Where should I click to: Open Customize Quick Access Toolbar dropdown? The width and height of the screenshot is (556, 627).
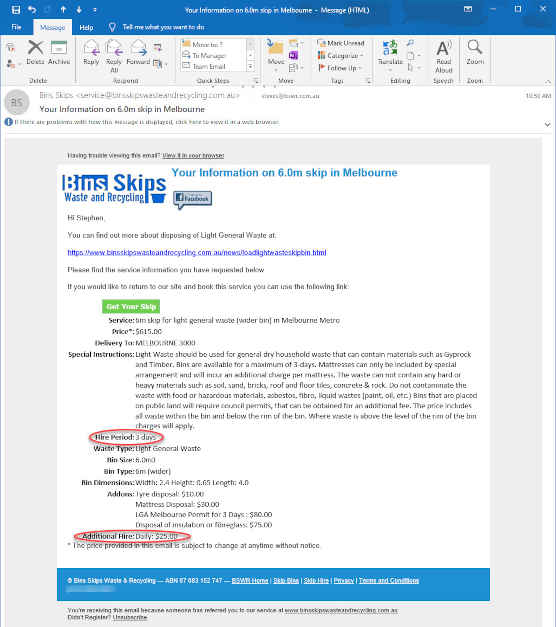coord(95,10)
